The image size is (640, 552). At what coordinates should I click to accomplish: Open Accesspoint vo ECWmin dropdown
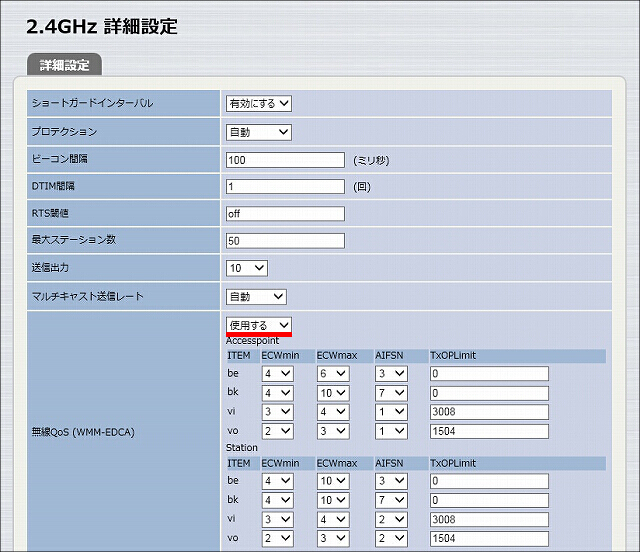click(278, 432)
